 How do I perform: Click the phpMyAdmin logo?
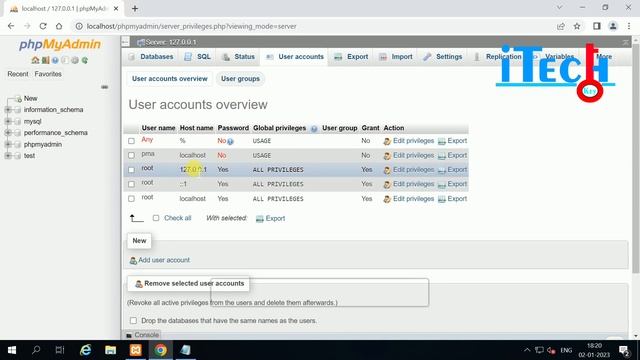point(60,44)
